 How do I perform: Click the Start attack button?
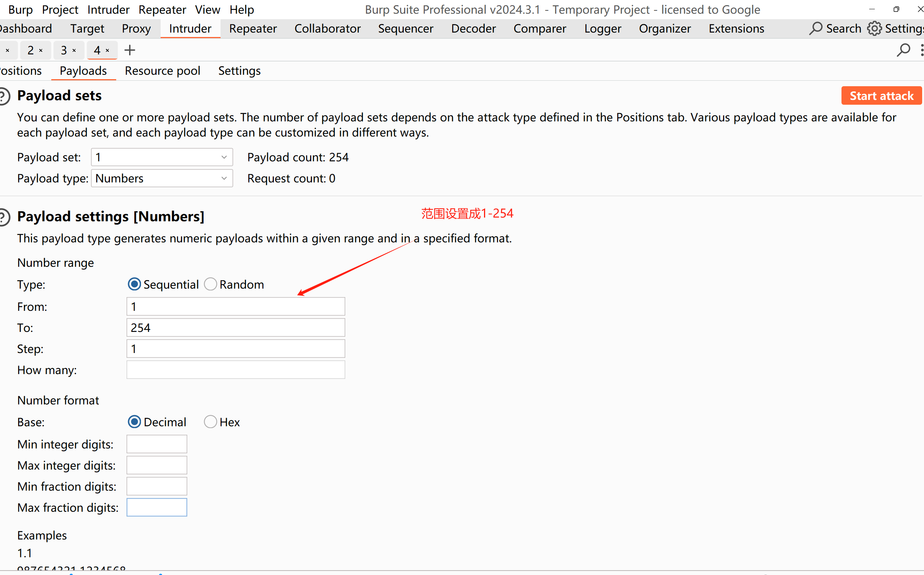(881, 96)
